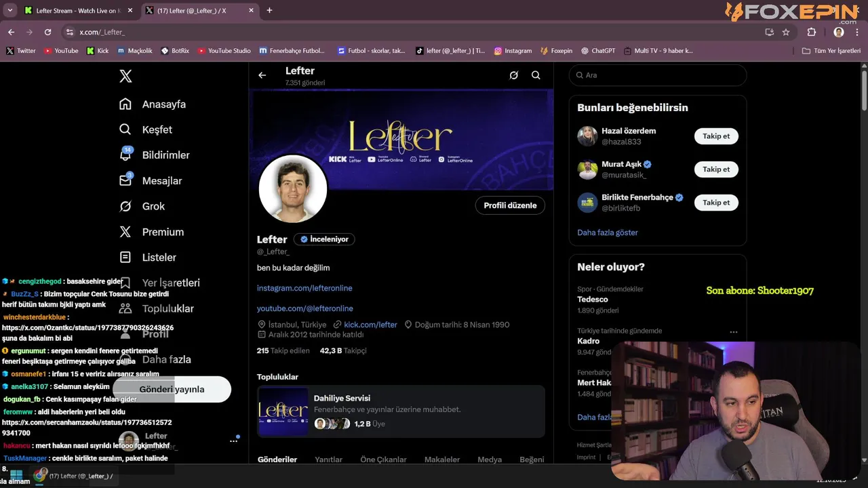Open a new browser tab
Image resolution: width=868 pixels, height=488 pixels.
[x=269, y=10]
